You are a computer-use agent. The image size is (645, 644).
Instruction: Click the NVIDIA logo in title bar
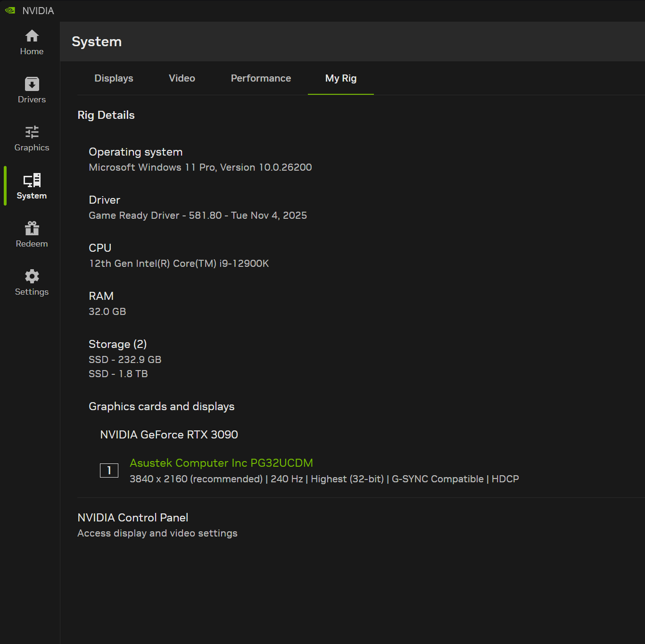(x=10, y=10)
